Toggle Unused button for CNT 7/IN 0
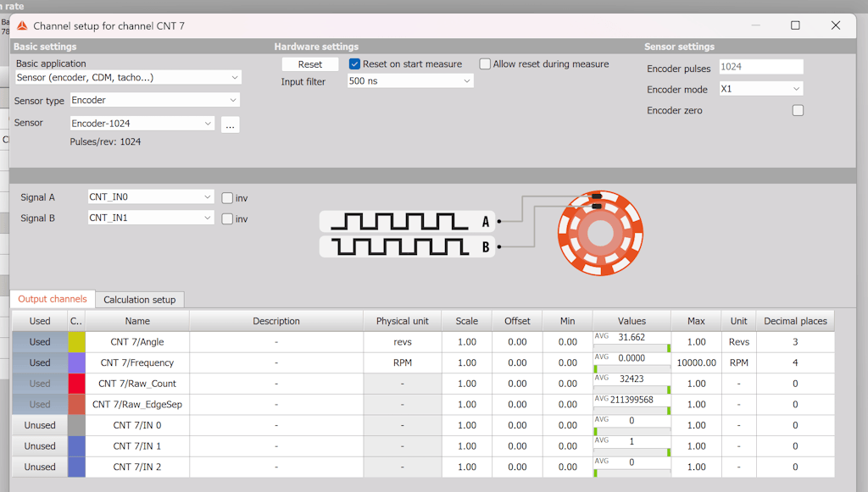 40,425
